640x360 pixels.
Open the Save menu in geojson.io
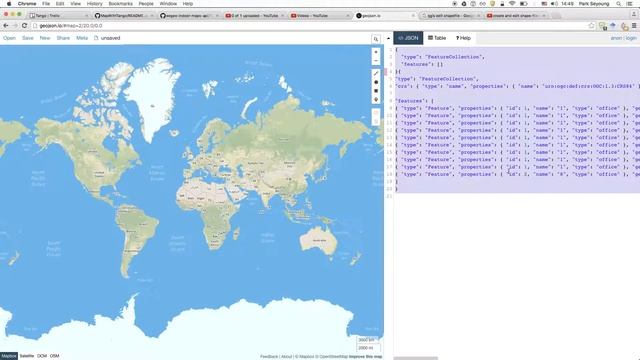[28, 38]
